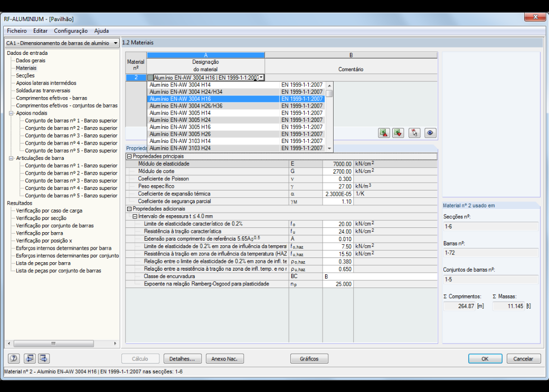Choose Alumínio EN-AW 3103 H24 from list
Viewport: 549px width, 392px height.
236,148
